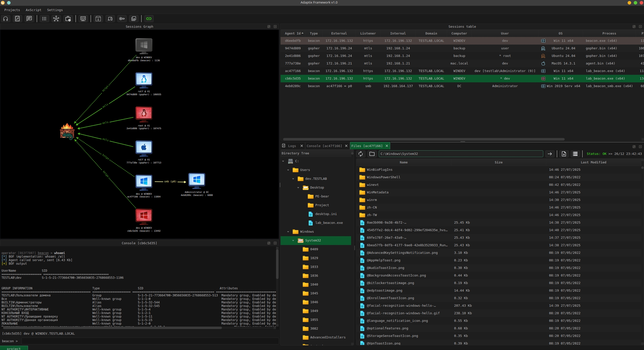Switch to the Console [ac47f166] tab
Viewport: 644px width, 350px height.
pyautogui.click(x=324, y=146)
